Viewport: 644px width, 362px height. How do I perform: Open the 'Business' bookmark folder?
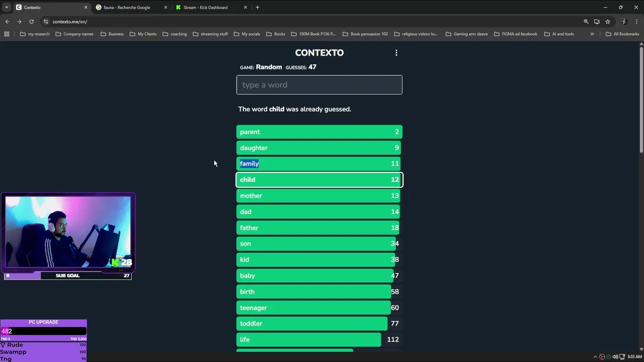coord(112,34)
